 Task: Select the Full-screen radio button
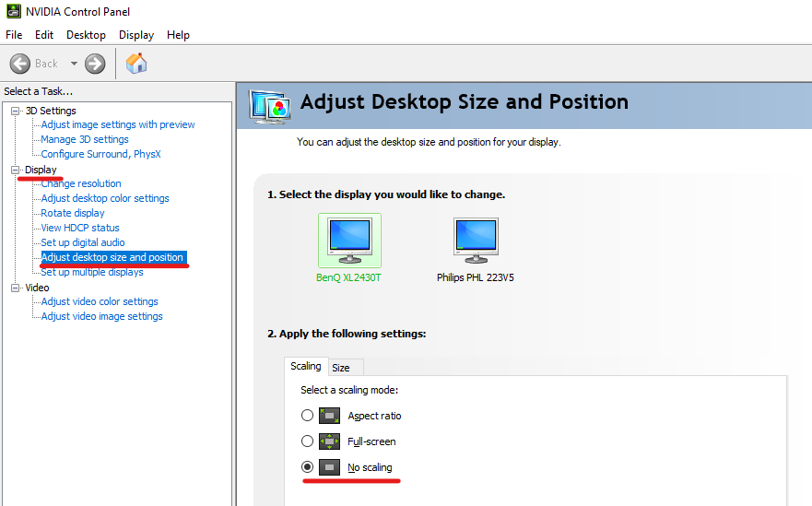click(x=307, y=441)
